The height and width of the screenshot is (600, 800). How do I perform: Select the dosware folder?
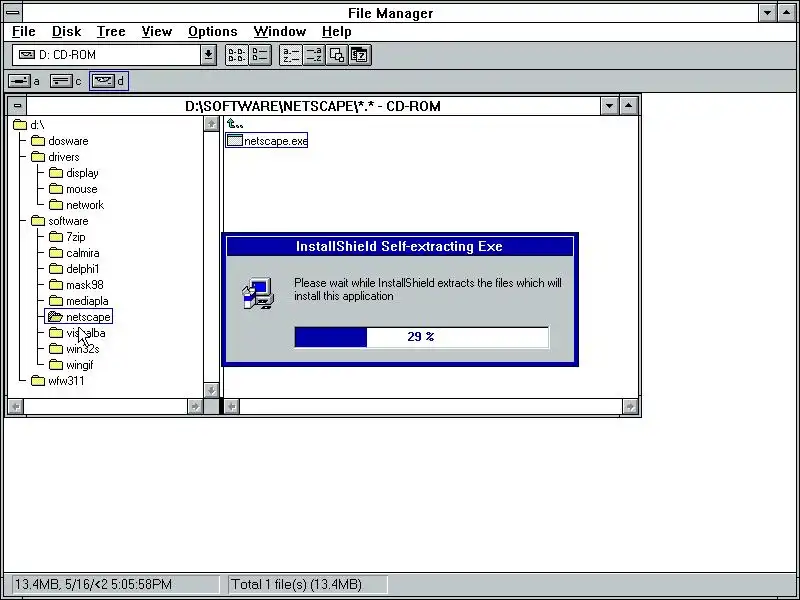click(59, 141)
